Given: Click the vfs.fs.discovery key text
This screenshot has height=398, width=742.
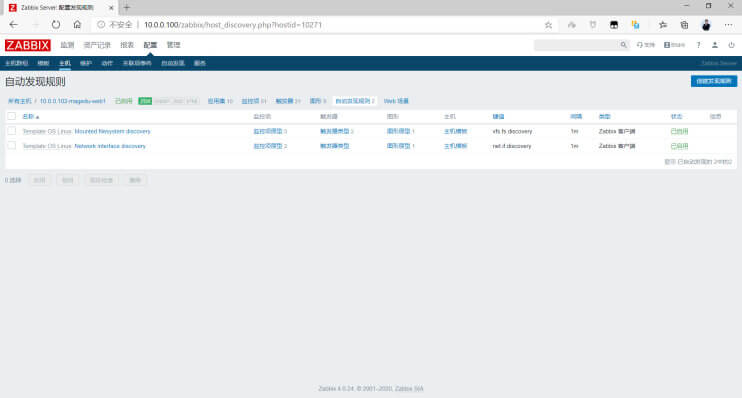Looking at the screenshot, I should click(512, 131).
